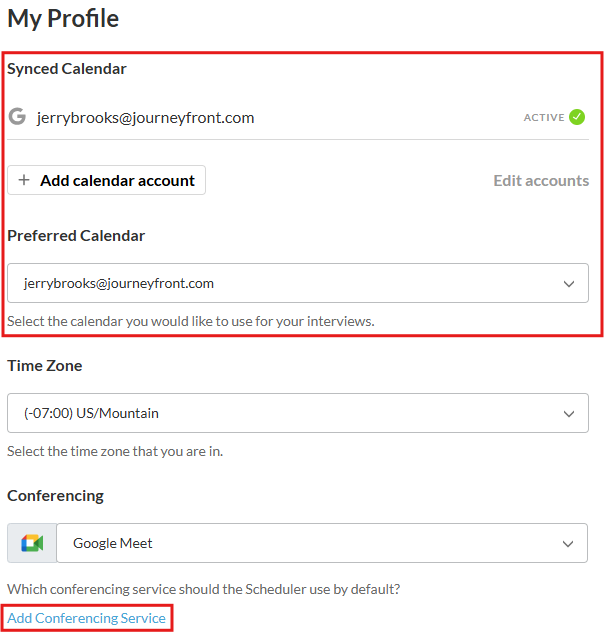Click the green active checkmark icon
Viewport: 604px width, 643px height.
pyautogui.click(x=577, y=117)
